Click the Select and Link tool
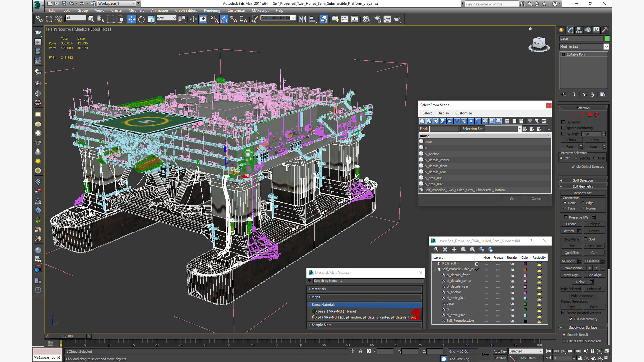This screenshot has height=362, width=644. [x=39, y=19]
